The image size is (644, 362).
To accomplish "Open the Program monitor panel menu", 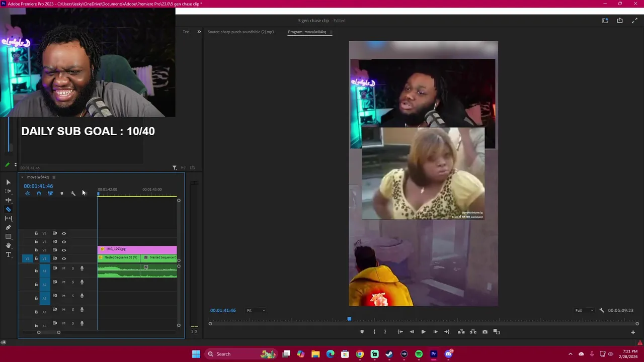I will [331, 32].
